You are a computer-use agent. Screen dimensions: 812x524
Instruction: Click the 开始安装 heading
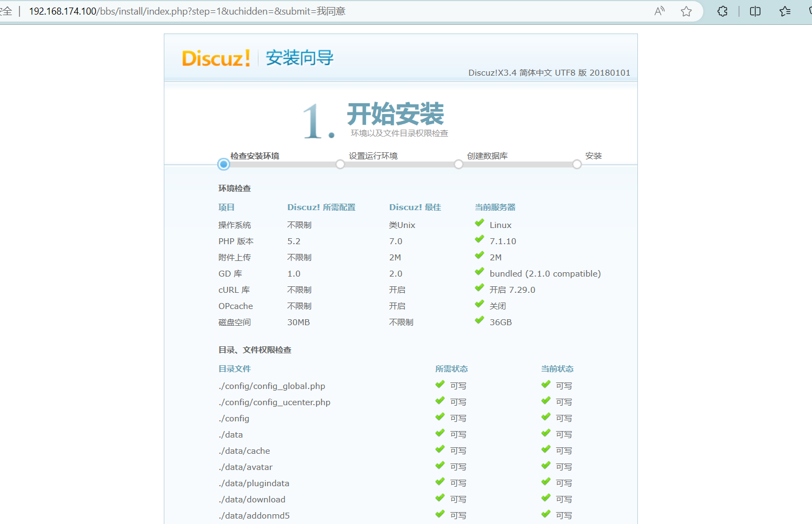[395, 114]
